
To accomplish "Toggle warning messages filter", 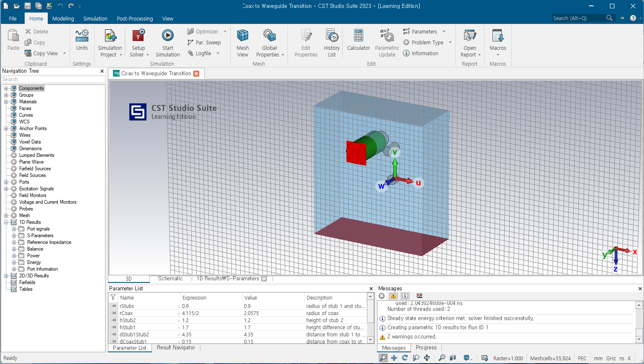I will (x=393, y=296).
